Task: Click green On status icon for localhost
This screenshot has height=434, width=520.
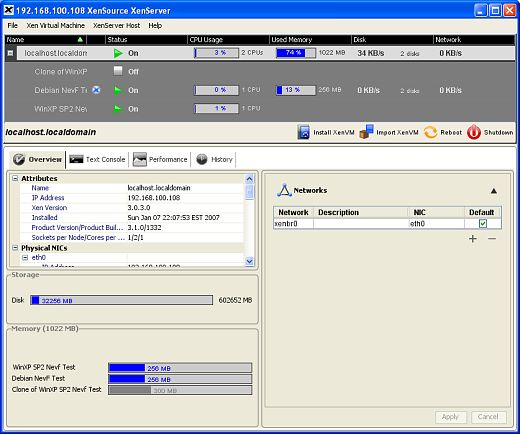Action: (118, 53)
